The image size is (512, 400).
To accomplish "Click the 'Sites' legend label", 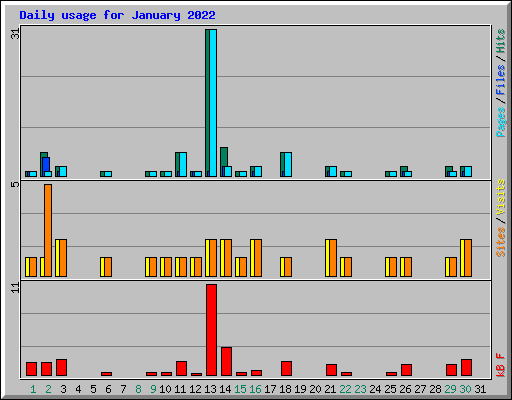I will (501, 241).
